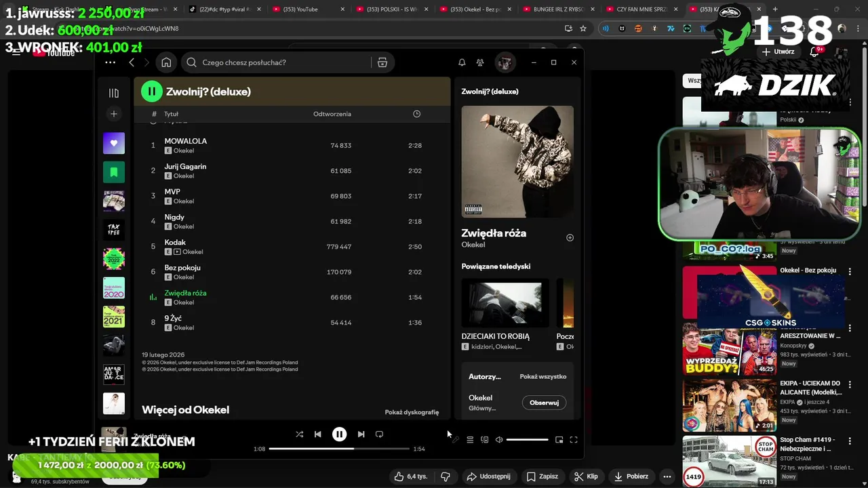Screen dimensions: 868x488
Task: Switch to the CZY FAN MNIE SPRZ browser tab
Action: point(641,9)
